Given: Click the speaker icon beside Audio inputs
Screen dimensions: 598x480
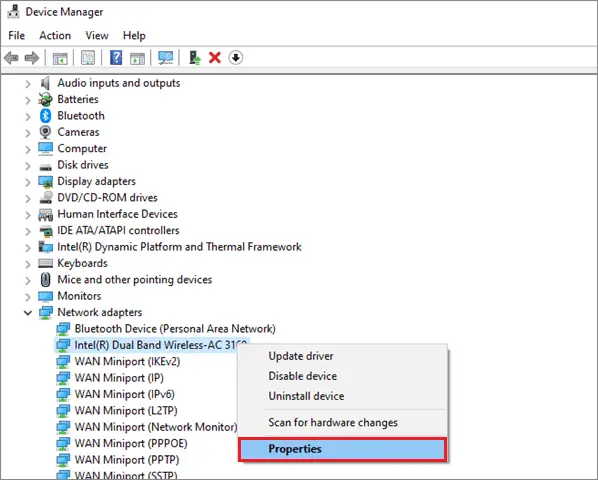Looking at the screenshot, I should pyautogui.click(x=45, y=83).
